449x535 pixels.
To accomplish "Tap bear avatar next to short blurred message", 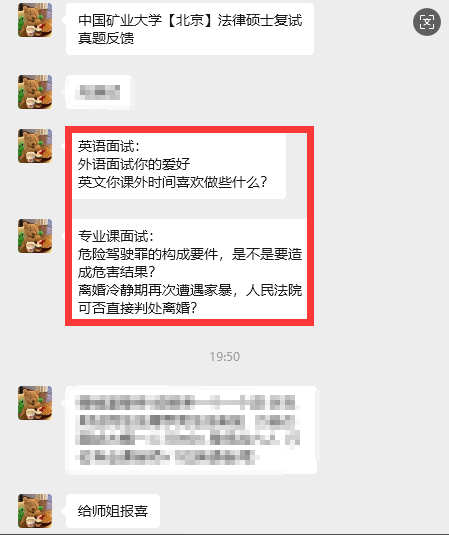I will click(35, 92).
